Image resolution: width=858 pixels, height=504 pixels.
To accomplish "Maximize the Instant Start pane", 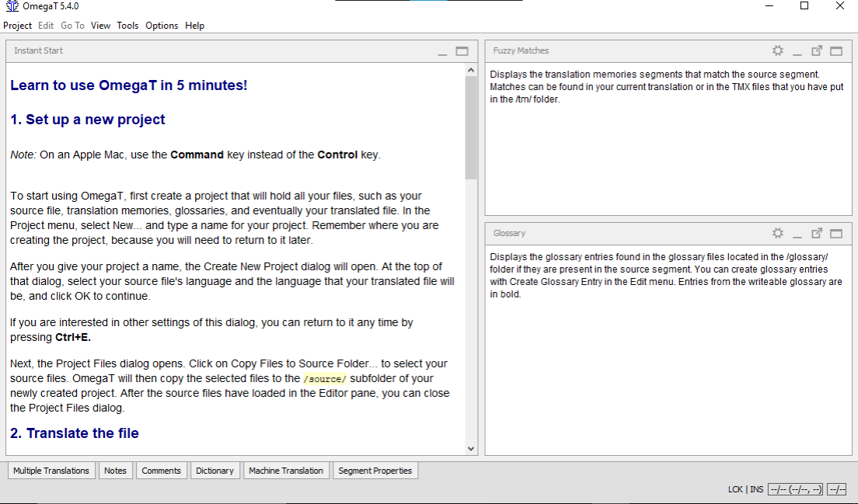I will click(462, 51).
